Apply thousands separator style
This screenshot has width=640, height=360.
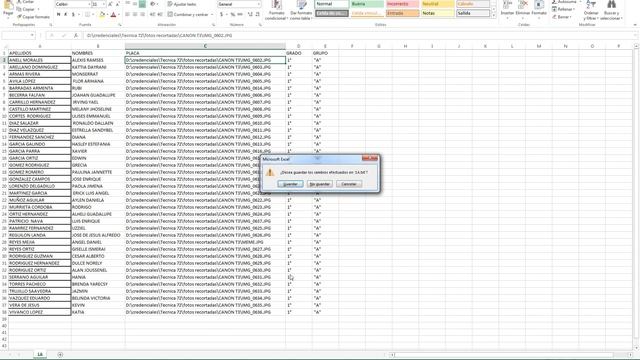[240, 15]
